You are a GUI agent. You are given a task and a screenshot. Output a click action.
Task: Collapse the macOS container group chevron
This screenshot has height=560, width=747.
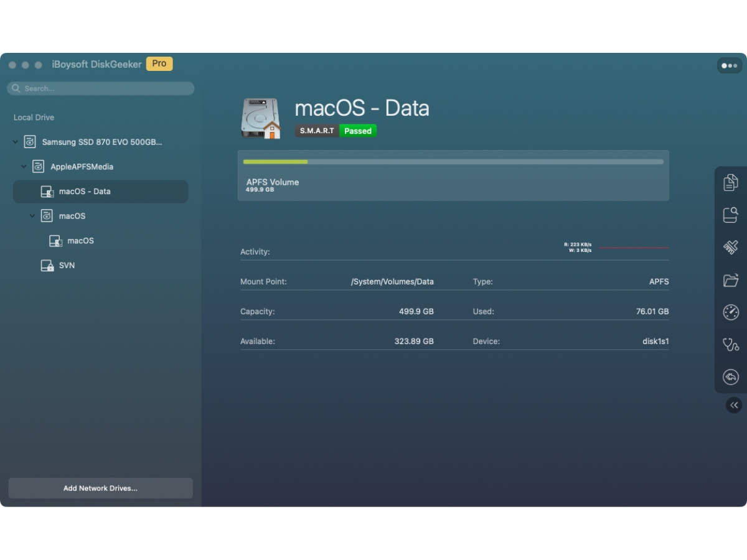(32, 216)
